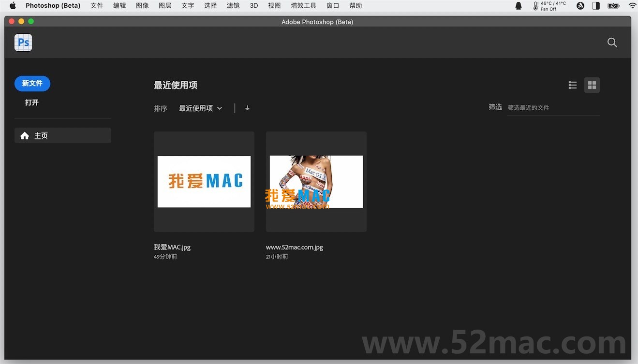The height and width of the screenshot is (364, 638).
Task: Open search with the magnifying glass icon
Action: 612,43
